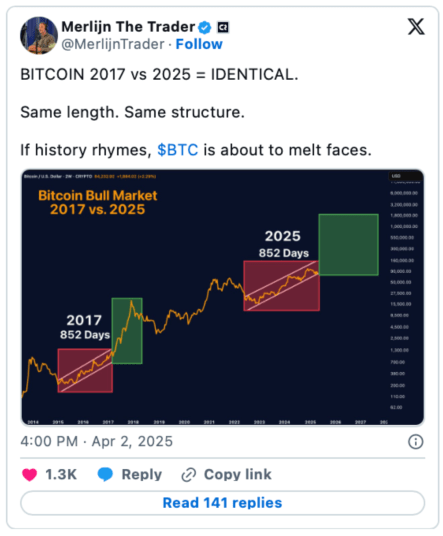Click the blue verified checkmark badge
This screenshot has height=536, width=443.
(x=205, y=27)
